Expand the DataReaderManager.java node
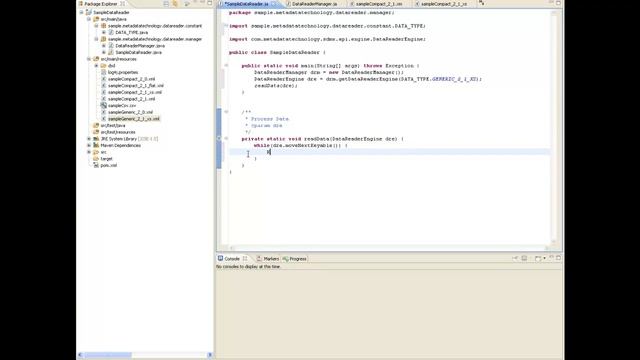Screen dimensions: 640x360 pos(104,46)
